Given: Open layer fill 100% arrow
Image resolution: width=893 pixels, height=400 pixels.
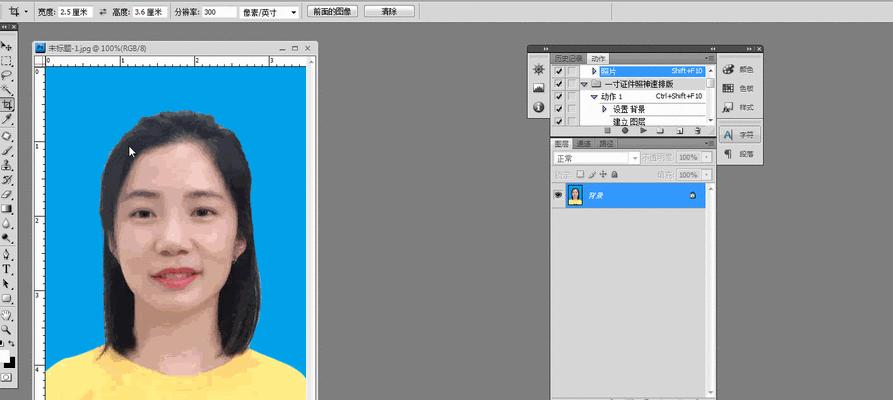Looking at the screenshot, I should point(707,174).
